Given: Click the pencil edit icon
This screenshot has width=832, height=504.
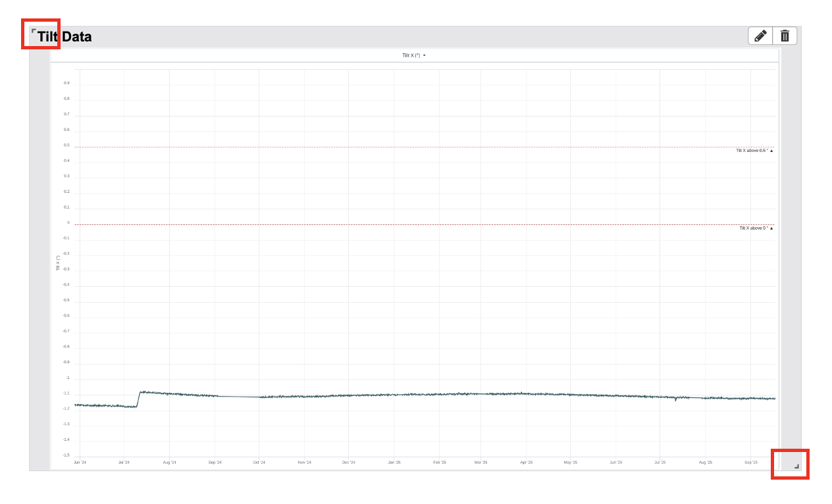Looking at the screenshot, I should point(760,36).
